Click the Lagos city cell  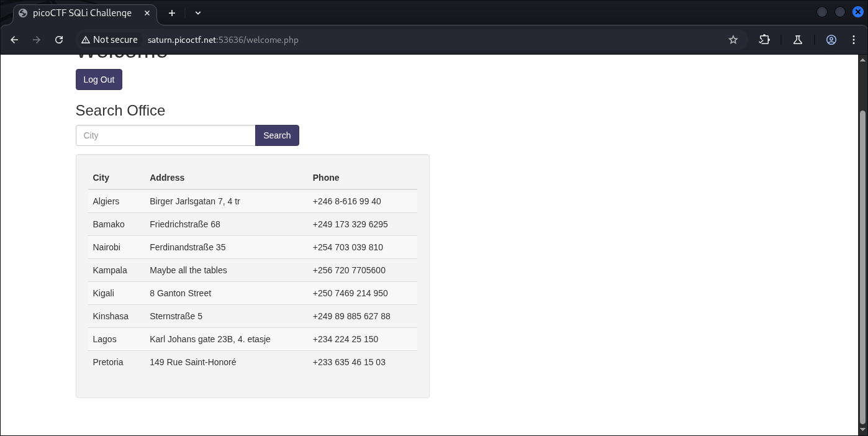click(x=105, y=339)
